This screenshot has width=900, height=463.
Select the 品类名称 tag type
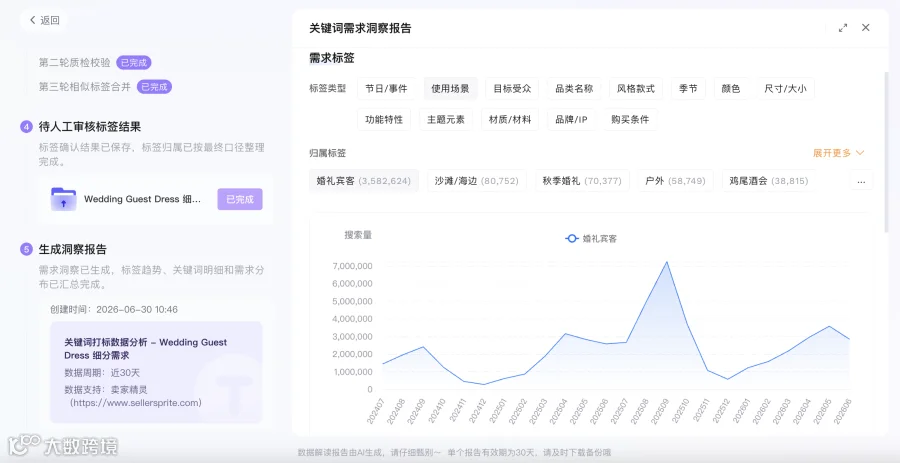click(574, 89)
